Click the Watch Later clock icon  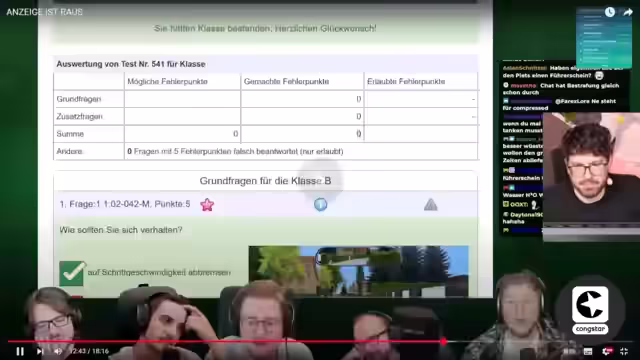point(609,12)
